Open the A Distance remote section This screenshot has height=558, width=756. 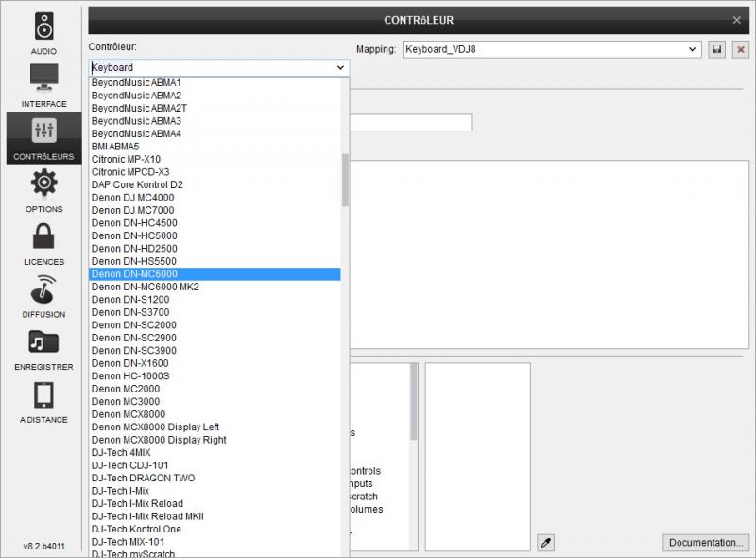(43, 401)
